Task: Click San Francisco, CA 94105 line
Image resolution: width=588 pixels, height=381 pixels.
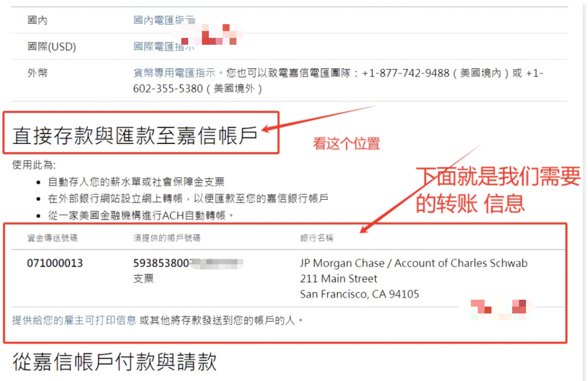Action: 359,294
